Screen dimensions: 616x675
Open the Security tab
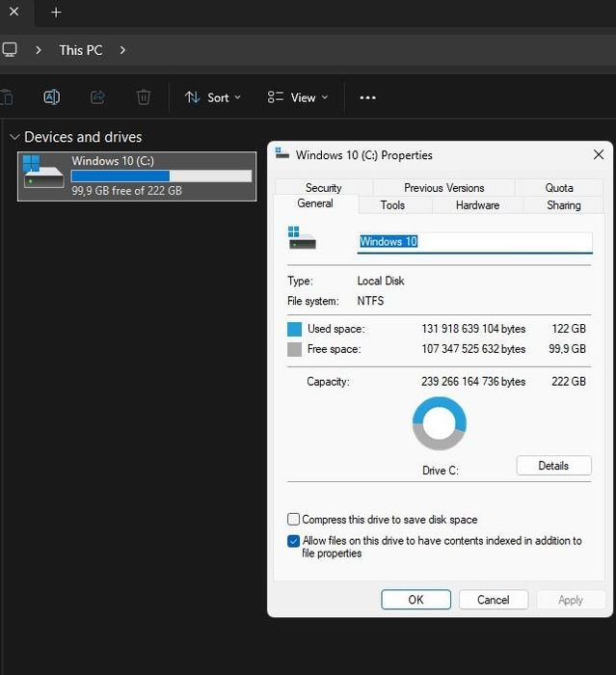point(323,188)
